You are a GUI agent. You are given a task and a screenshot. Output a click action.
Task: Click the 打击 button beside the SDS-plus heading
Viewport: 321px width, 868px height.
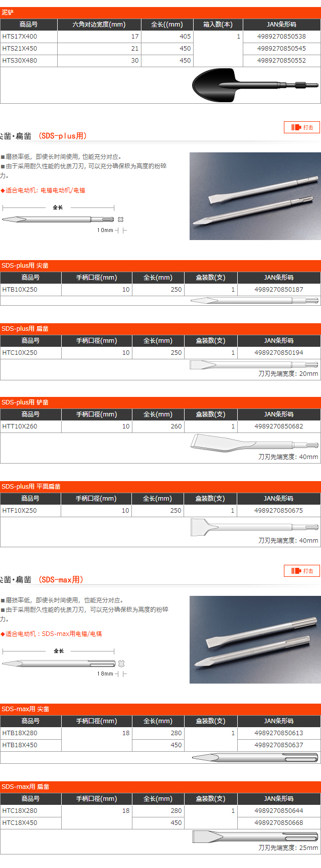pyautogui.click(x=302, y=127)
